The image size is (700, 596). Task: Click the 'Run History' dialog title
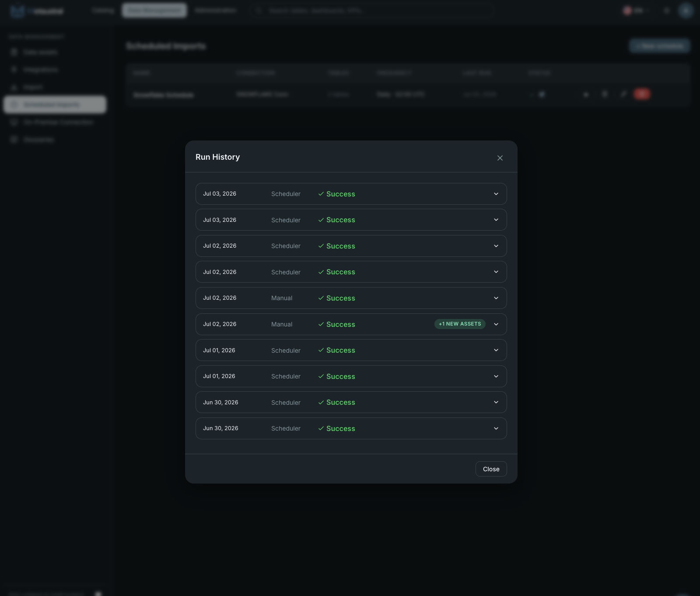pyautogui.click(x=217, y=157)
